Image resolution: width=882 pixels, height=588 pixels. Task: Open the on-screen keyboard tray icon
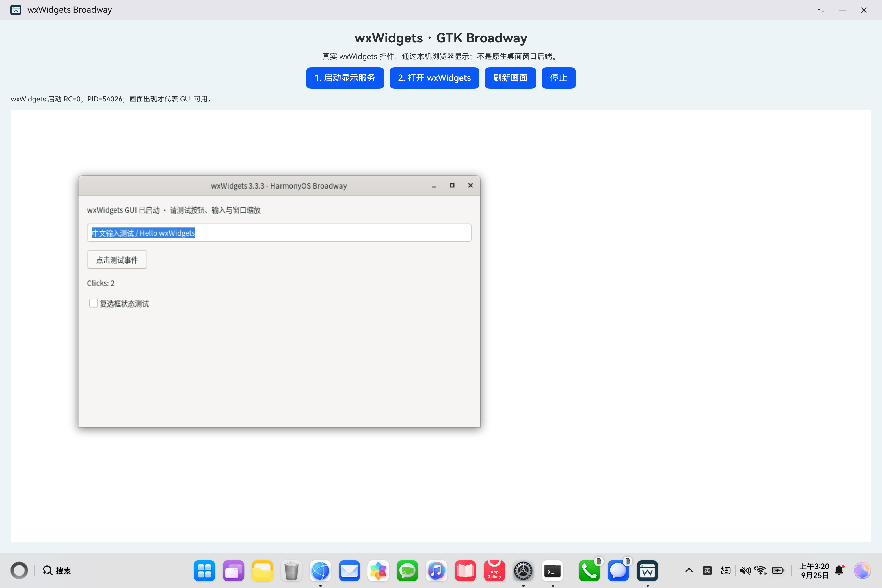(726, 570)
